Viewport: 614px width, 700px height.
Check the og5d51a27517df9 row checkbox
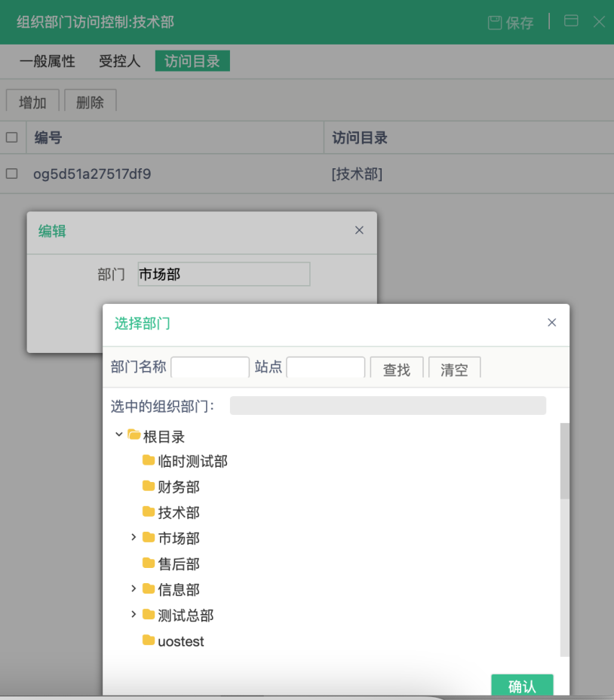pos(11,174)
